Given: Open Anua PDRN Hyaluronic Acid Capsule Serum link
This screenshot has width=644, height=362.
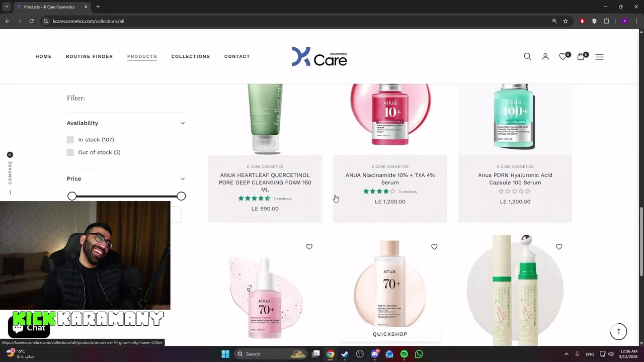Looking at the screenshot, I should pos(515,178).
